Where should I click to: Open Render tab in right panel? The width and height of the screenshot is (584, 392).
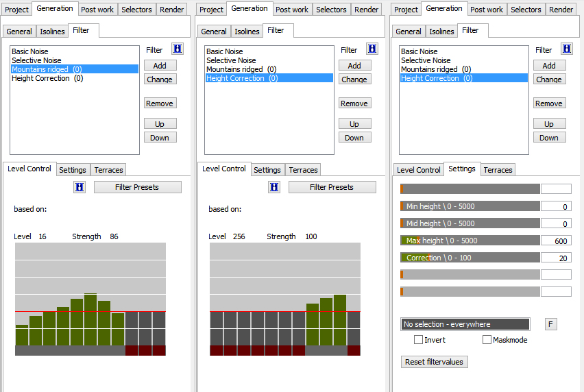561,10
